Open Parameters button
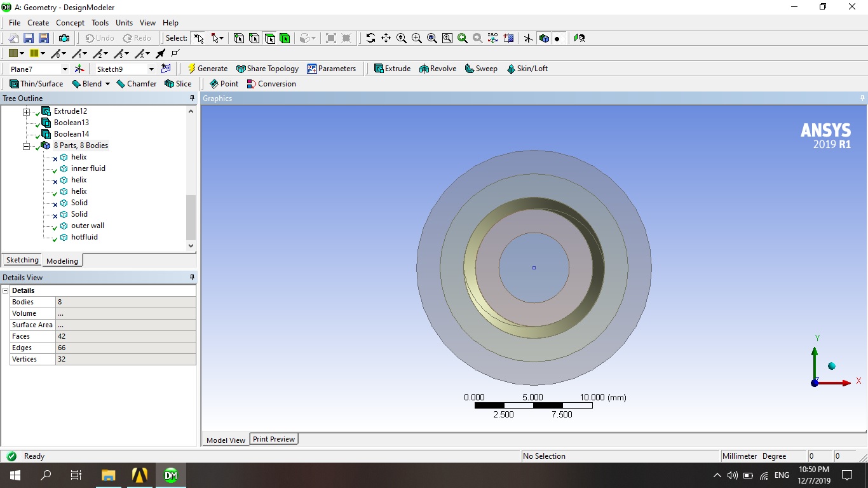The image size is (868, 488). [x=331, y=69]
